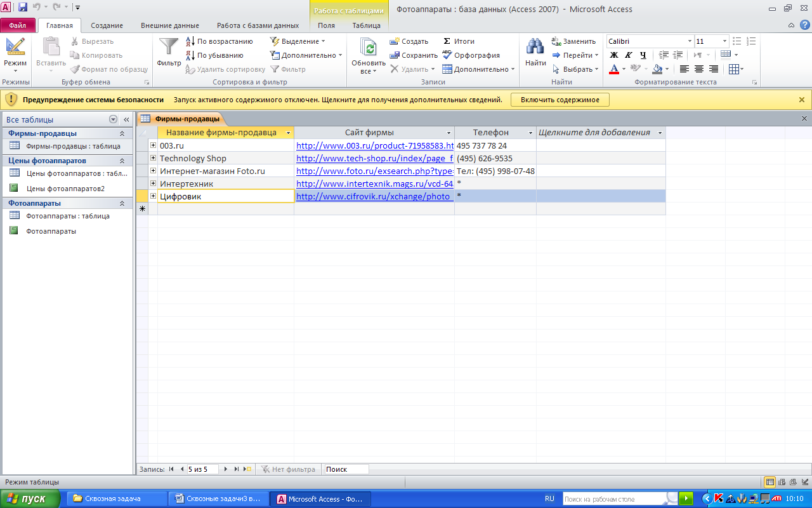Click the background fill color bucket
This screenshot has width=812, height=508.
(x=657, y=69)
